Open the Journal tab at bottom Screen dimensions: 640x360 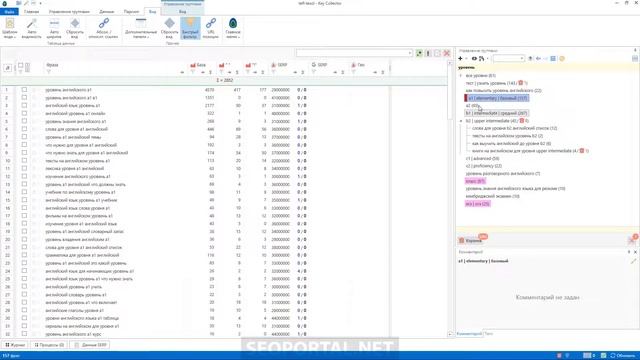pos(15,345)
